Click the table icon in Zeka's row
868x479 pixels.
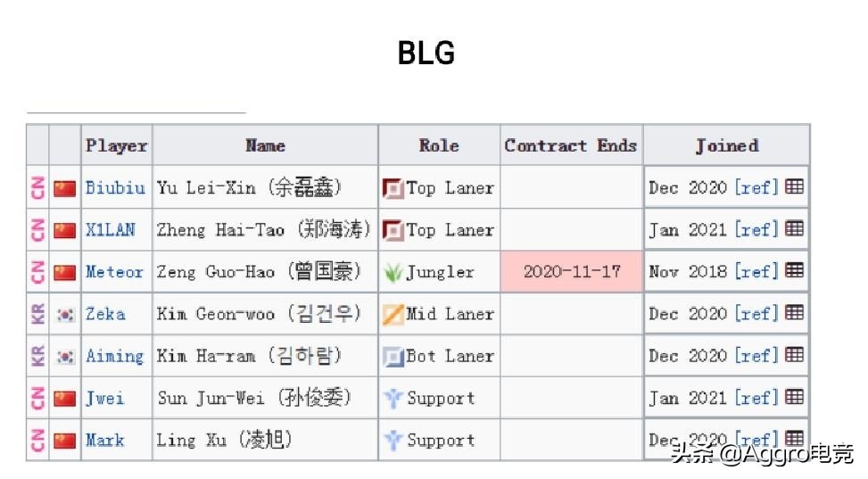794,312
